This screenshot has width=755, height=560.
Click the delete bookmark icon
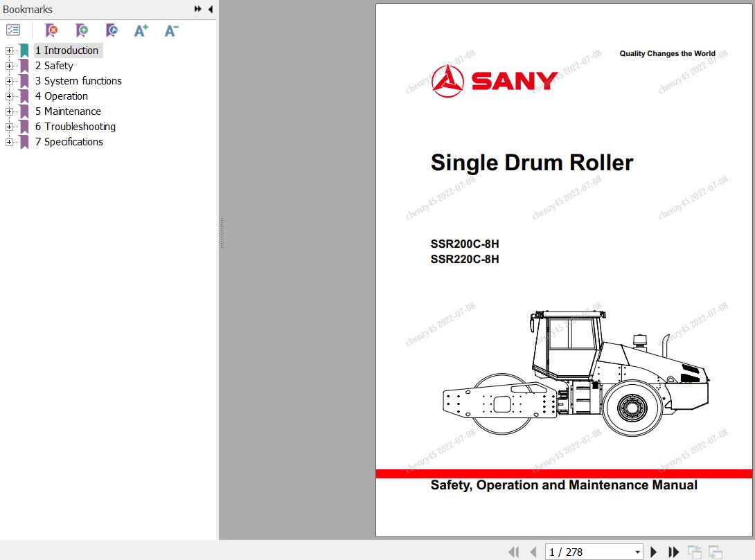click(x=51, y=30)
